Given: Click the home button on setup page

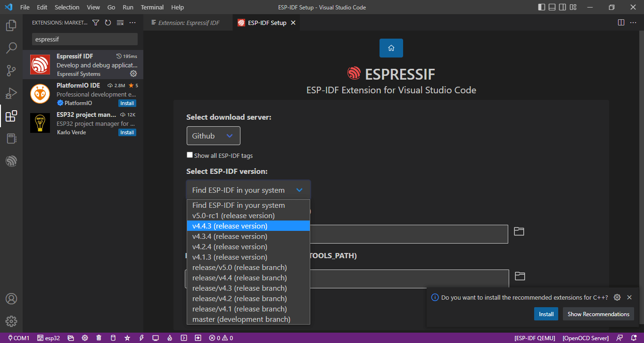Looking at the screenshot, I should tap(391, 48).
